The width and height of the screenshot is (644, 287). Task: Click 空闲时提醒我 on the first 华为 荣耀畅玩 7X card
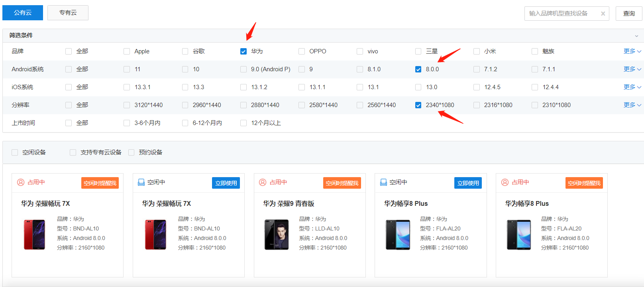point(100,183)
